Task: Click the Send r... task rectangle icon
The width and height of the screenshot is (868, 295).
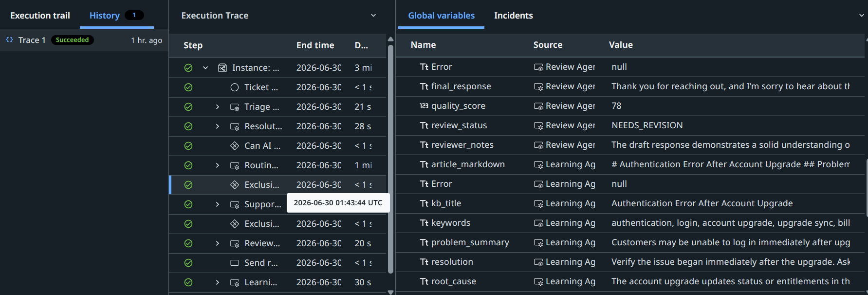Action: click(x=235, y=263)
